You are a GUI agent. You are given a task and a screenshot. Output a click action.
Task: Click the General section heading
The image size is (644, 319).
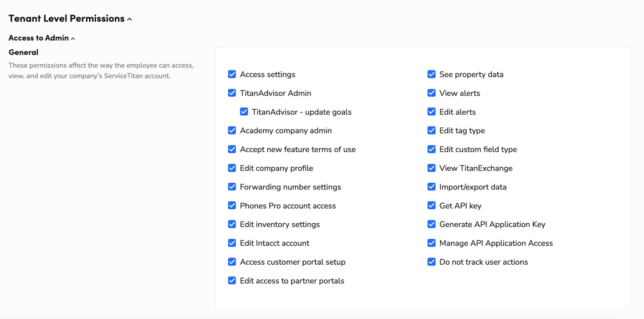pyautogui.click(x=23, y=52)
